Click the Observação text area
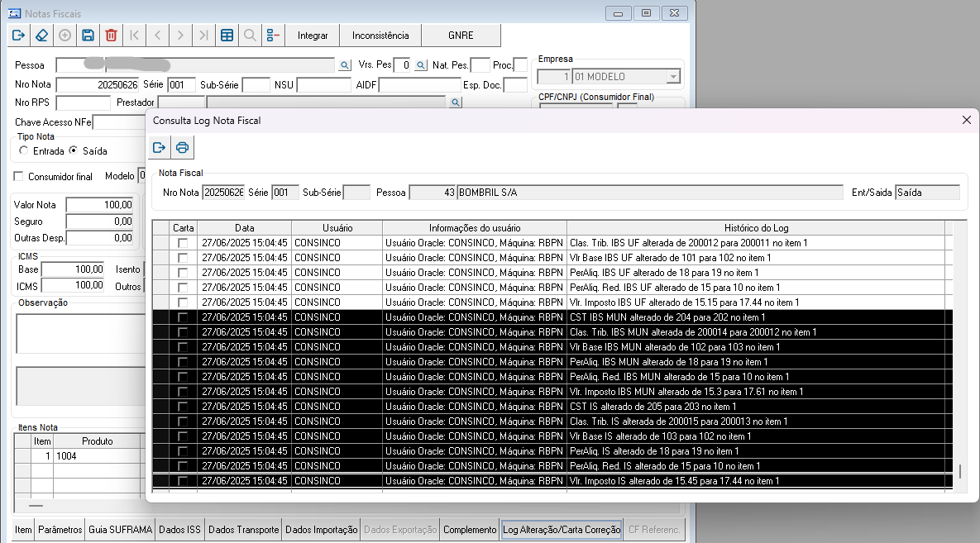Viewport: 980px width, 543px height. pos(80,334)
